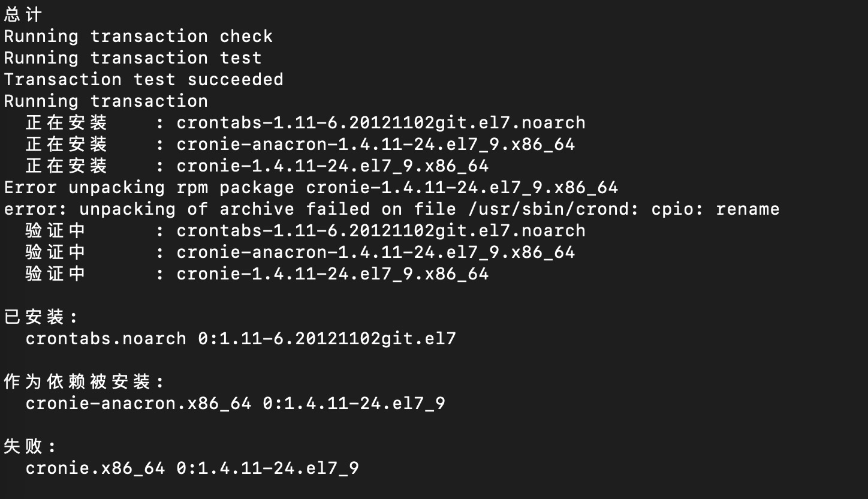Screen dimensions: 868x499
Task: Click the 作为依赖被安装 heading
Action: click(x=84, y=381)
